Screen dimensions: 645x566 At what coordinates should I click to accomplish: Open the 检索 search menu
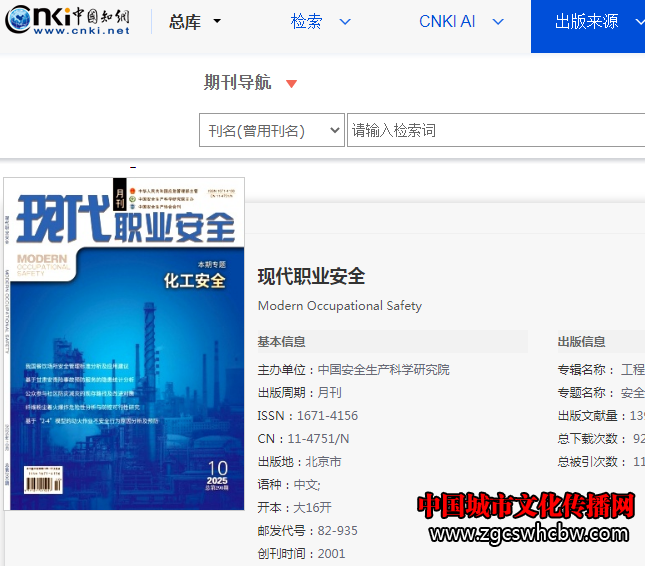click(x=306, y=22)
